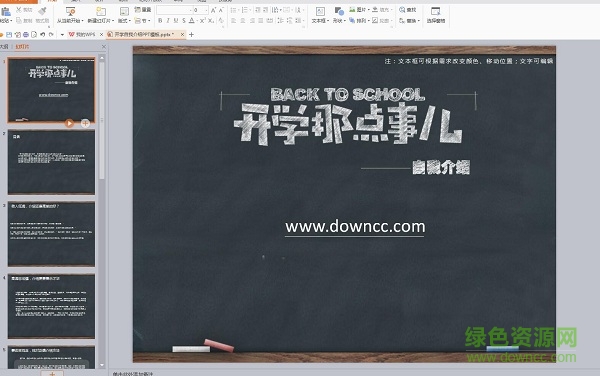Toggle Bold formatting
Image resolution: width=600 pixels, height=376 pixels.
(160, 21)
